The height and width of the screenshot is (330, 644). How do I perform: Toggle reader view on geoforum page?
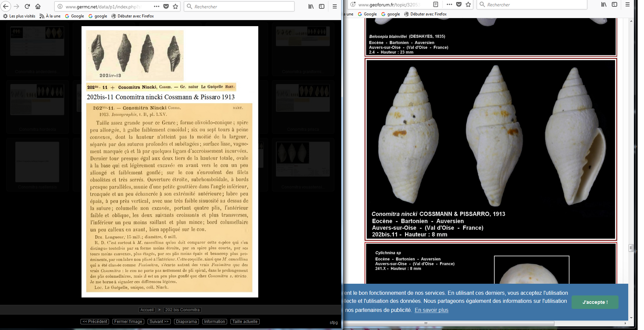(x=436, y=4)
